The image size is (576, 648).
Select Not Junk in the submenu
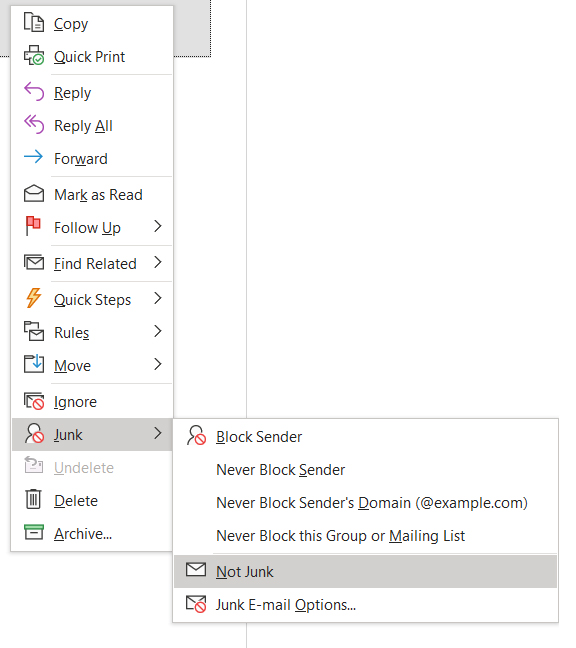(x=365, y=572)
